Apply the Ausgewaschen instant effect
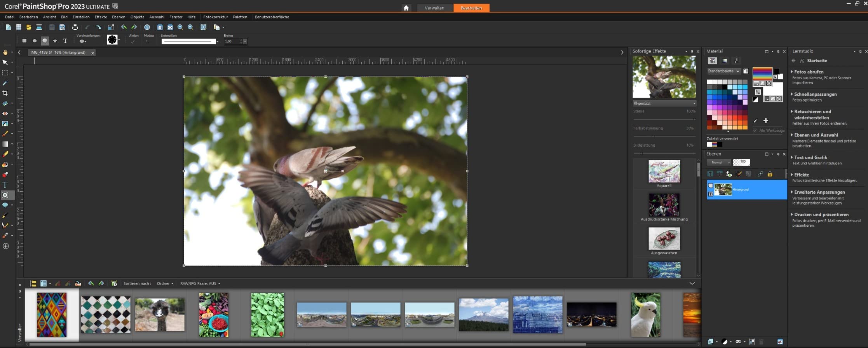The width and height of the screenshot is (868, 348). [x=664, y=239]
